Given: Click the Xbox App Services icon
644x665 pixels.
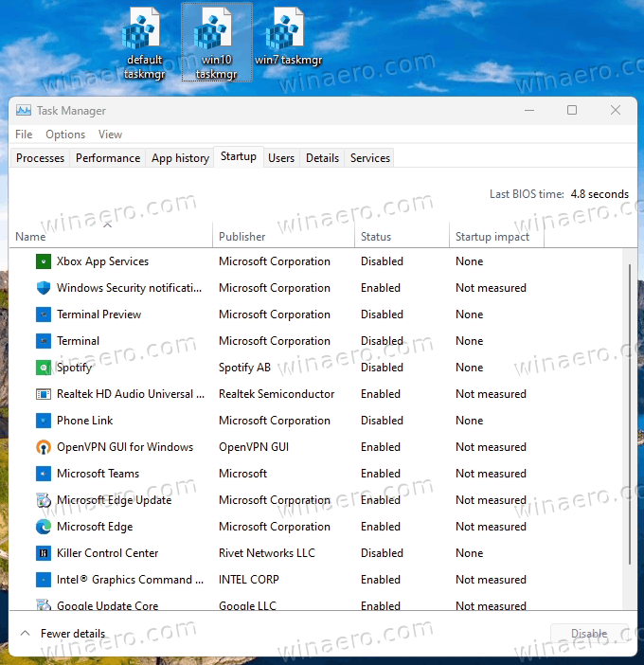Looking at the screenshot, I should (x=44, y=261).
